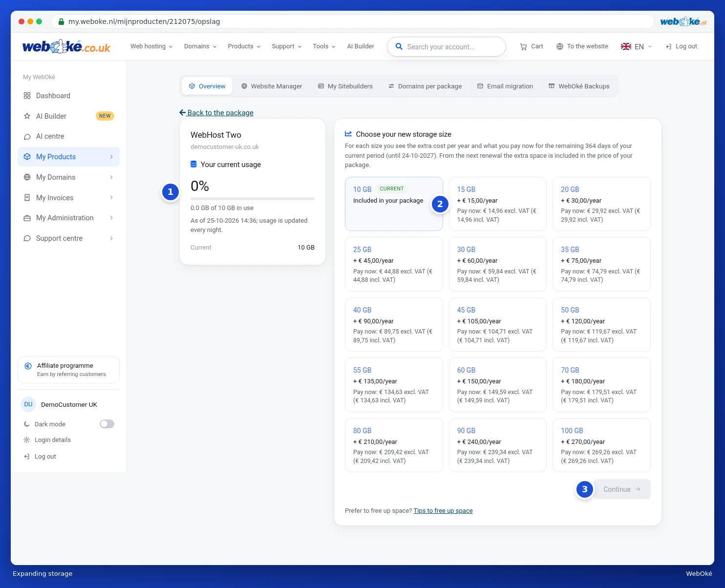
Task: Switch to the Website Manager tab
Action: (x=272, y=86)
